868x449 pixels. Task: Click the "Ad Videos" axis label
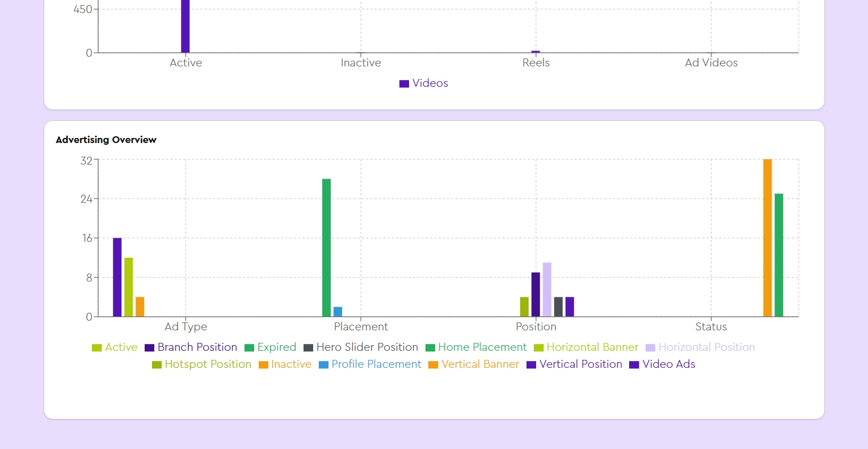[x=711, y=63]
